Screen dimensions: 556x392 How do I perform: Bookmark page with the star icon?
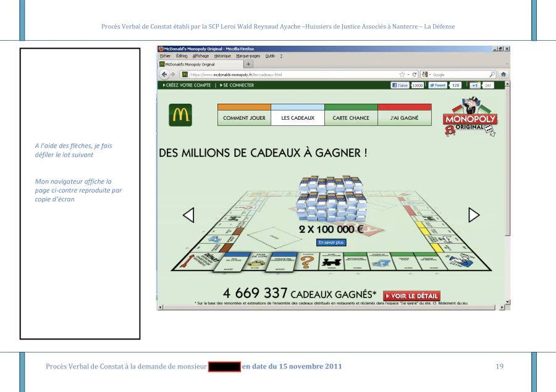[x=402, y=75]
